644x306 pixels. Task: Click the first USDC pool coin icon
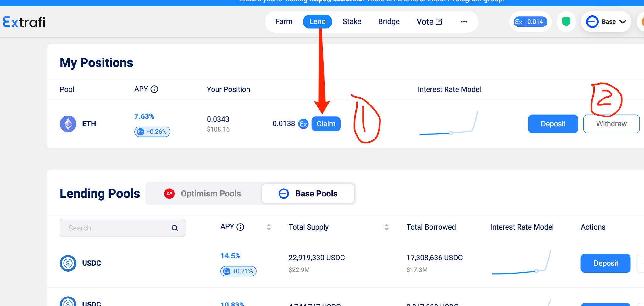[68, 263]
